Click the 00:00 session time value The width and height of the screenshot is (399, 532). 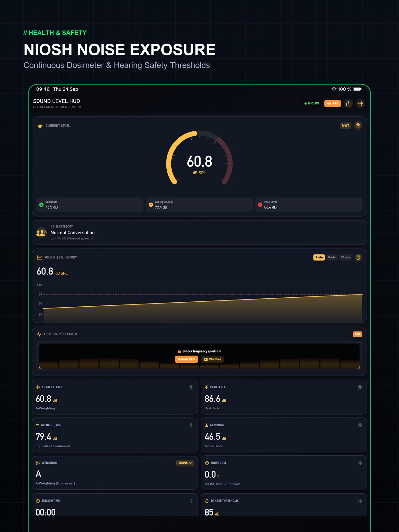click(45, 512)
